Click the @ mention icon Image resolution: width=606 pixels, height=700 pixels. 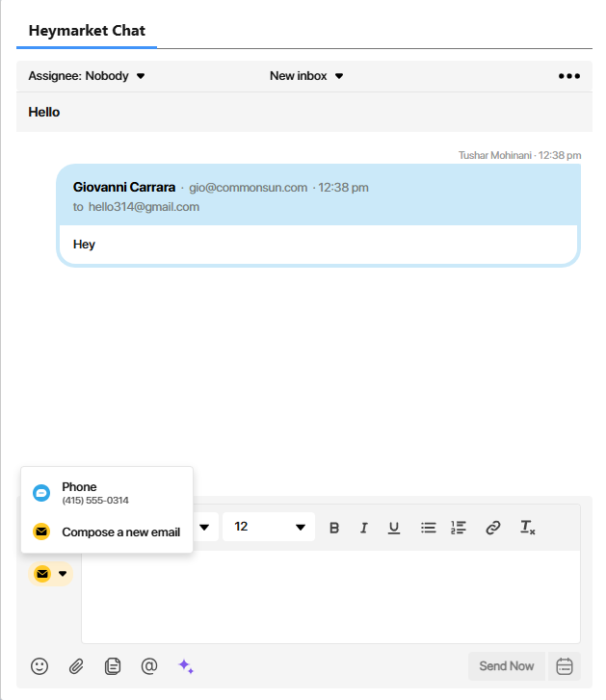coord(148,665)
